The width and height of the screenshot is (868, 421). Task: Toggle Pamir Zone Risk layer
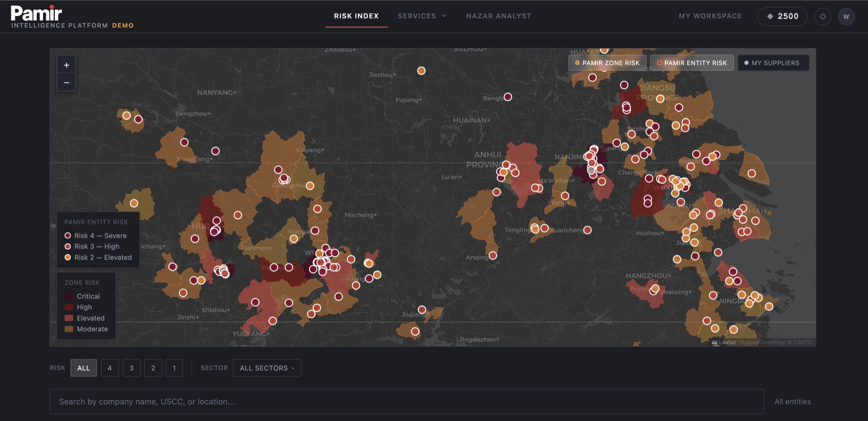pyautogui.click(x=607, y=63)
